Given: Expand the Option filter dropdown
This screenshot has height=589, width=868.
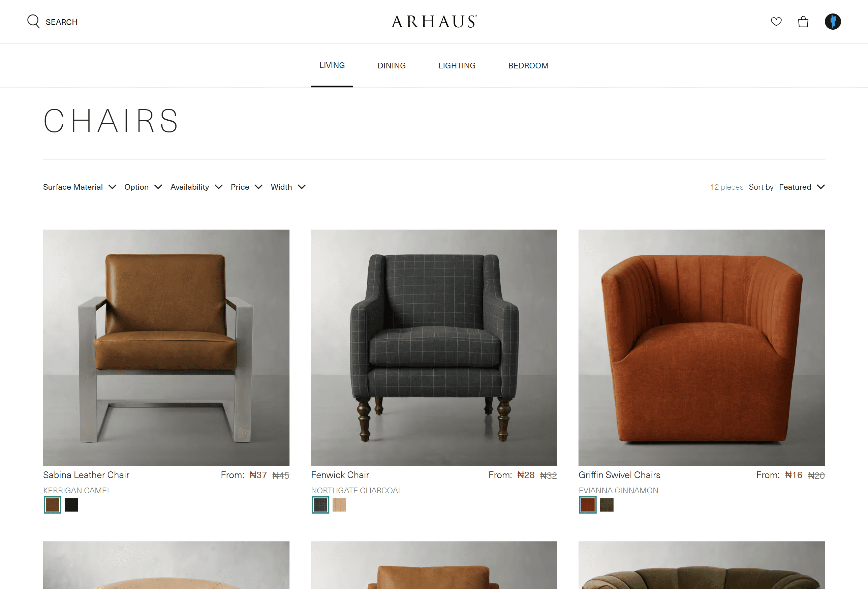Looking at the screenshot, I should (x=143, y=187).
